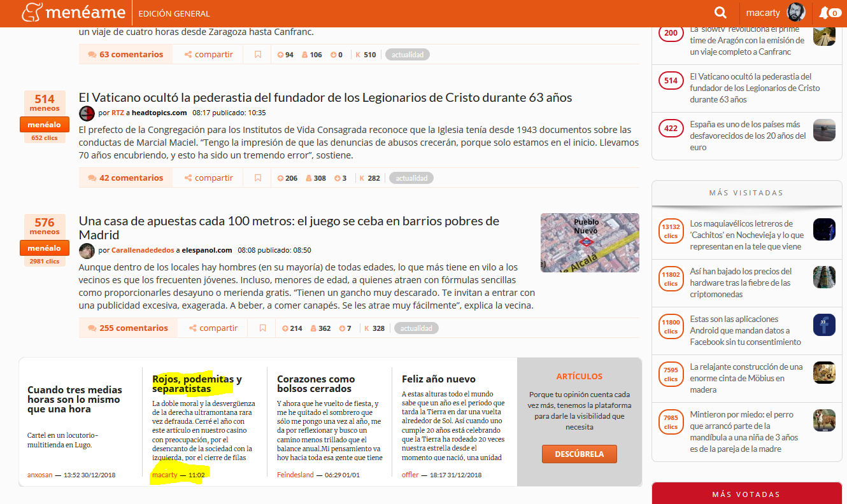
Task: Menéalo the story with 576 meneos
Action: pyautogui.click(x=45, y=248)
